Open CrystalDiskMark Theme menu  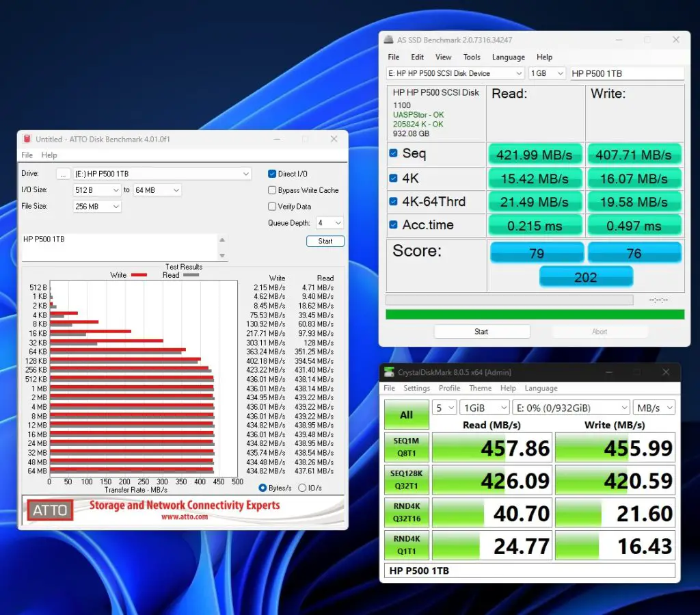coord(480,388)
